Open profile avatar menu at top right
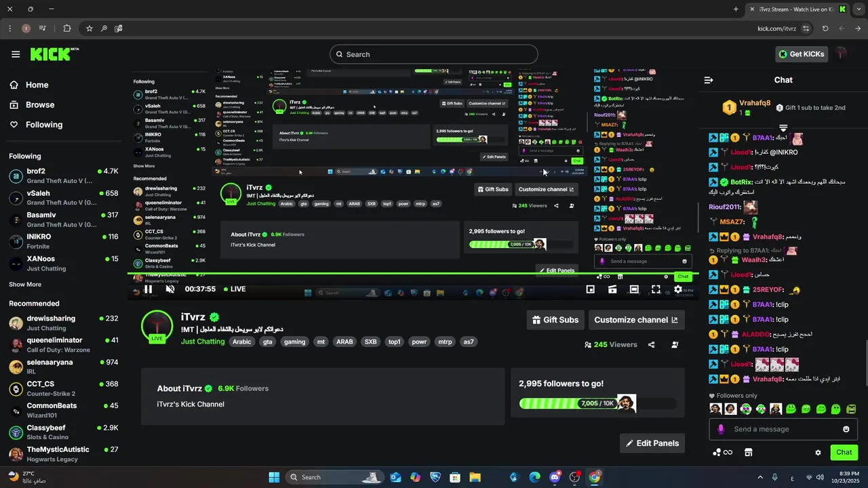The image size is (868, 488). pos(842,54)
